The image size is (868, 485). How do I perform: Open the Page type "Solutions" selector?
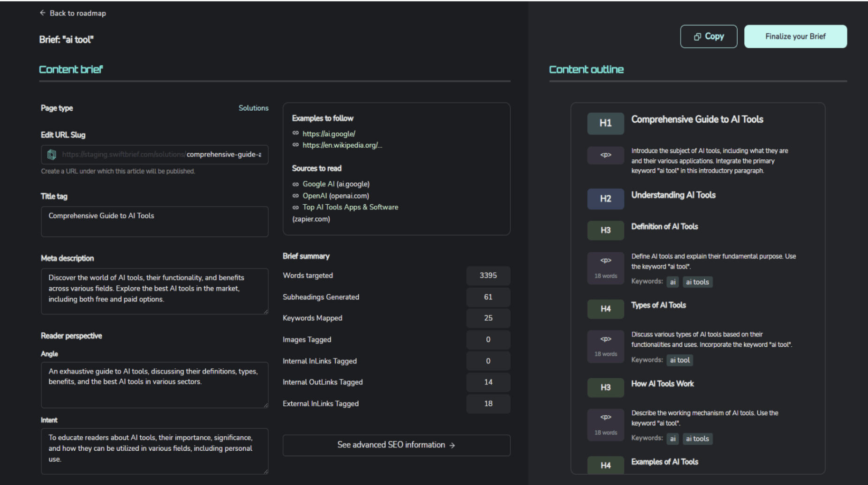[x=253, y=108]
